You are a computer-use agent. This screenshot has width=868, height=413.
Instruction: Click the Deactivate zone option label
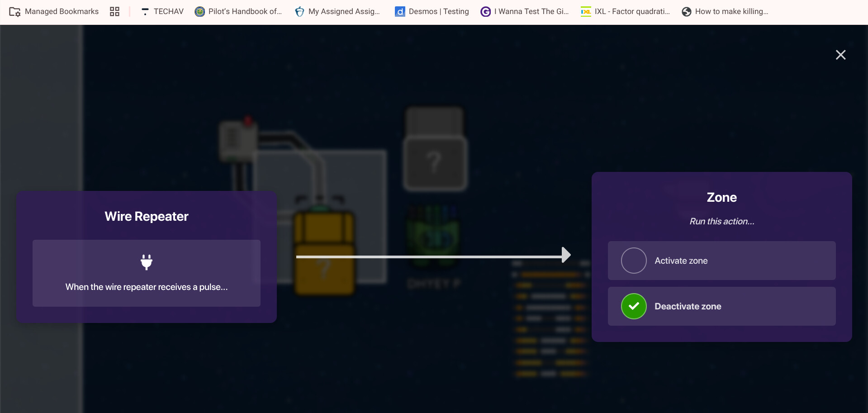688,306
